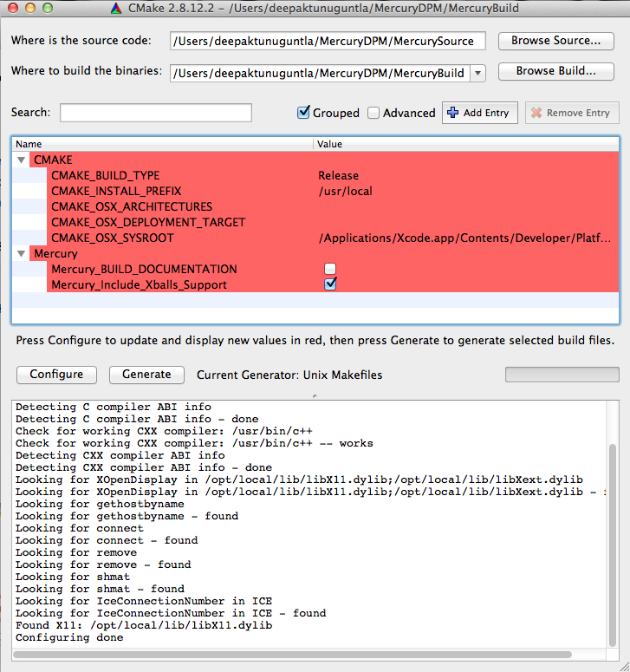Viewport: 630px width, 672px height.
Task: Click the progress bar beside Current Generator
Action: (x=562, y=374)
